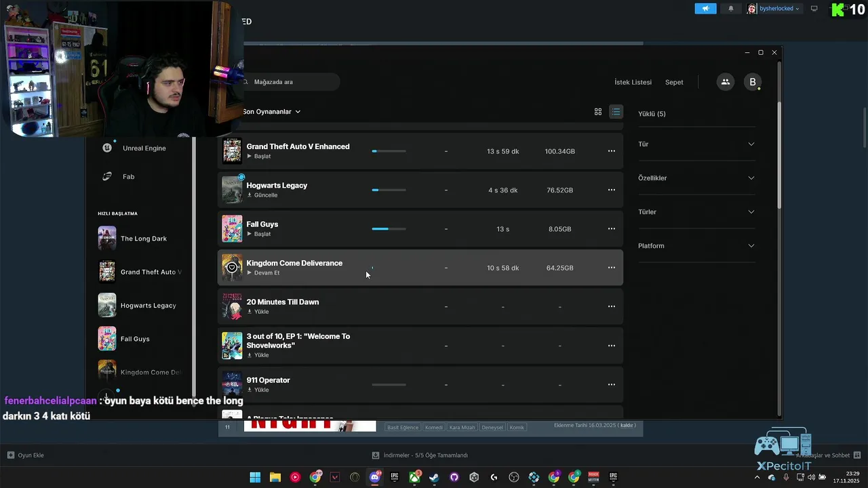Viewport: 868px width, 488px height.
Task: Switch library to grid view
Action: click(x=598, y=112)
